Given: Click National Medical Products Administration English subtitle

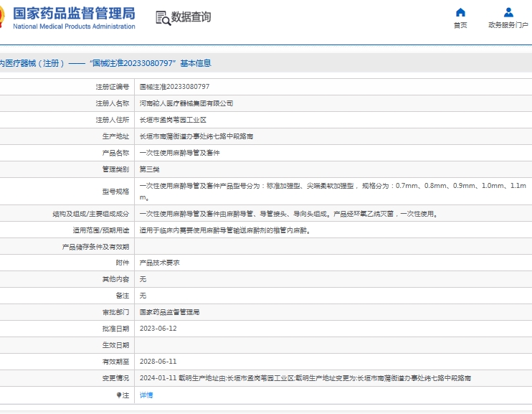Looking at the screenshot, I should click(x=74, y=26).
